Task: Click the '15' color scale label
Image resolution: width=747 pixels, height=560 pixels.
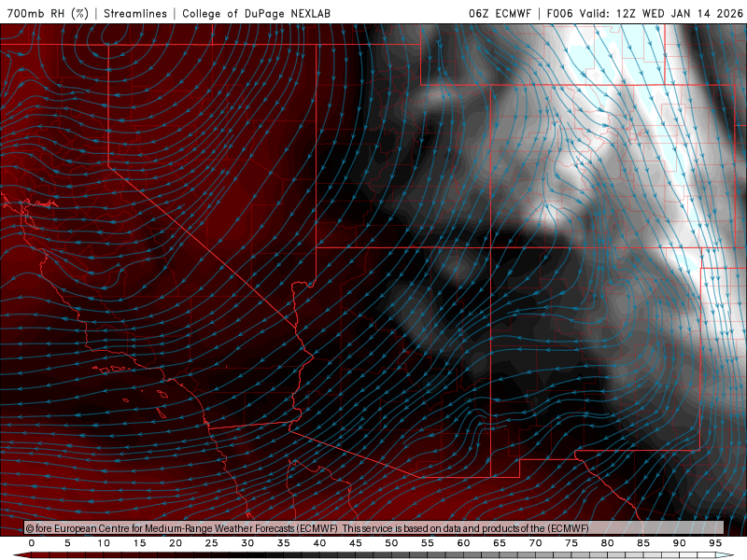Action: coord(139,543)
